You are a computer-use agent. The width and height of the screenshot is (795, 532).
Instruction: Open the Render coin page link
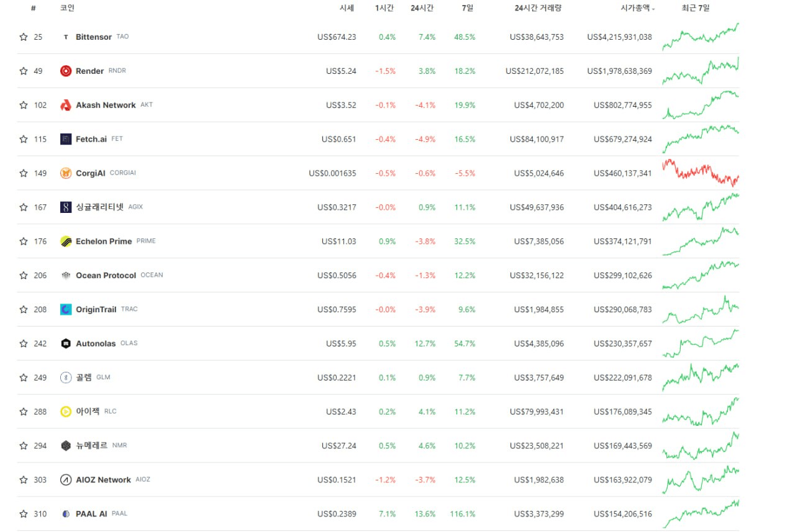tap(89, 71)
